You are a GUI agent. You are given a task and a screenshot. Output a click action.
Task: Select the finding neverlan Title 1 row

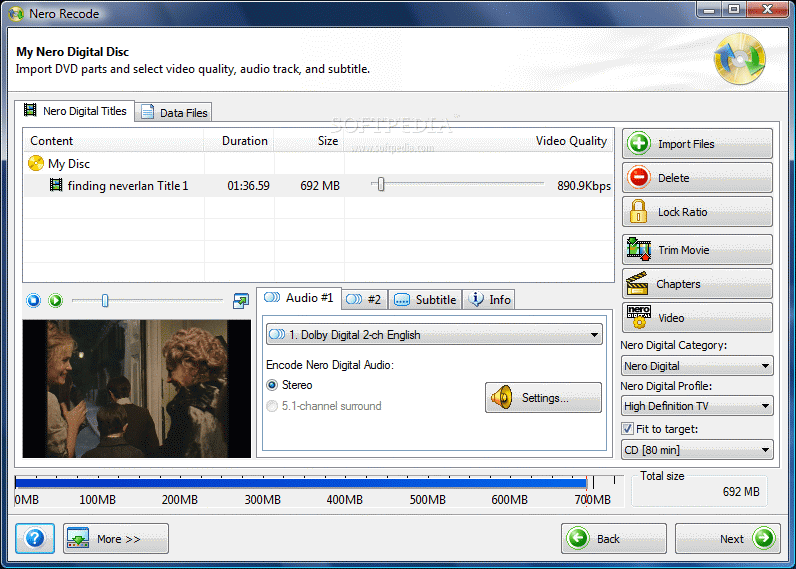click(318, 185)
